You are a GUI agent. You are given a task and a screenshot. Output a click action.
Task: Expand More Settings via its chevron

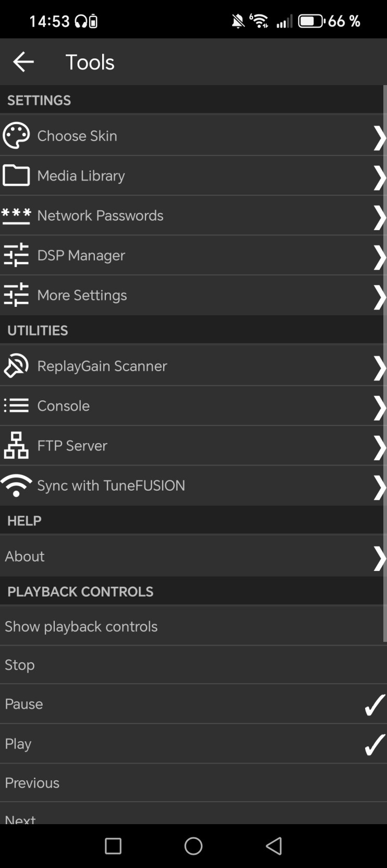point(379,296)
